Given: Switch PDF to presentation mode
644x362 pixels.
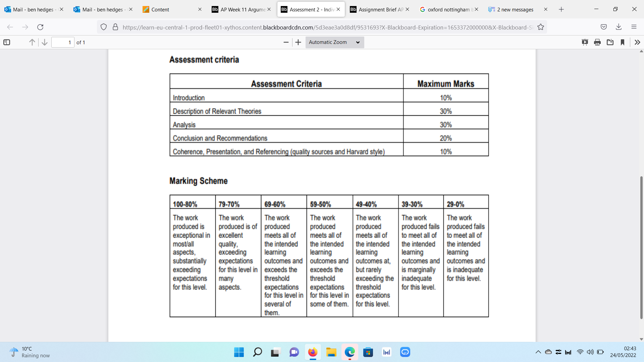Looking at the screenshot, I should 585,42.
